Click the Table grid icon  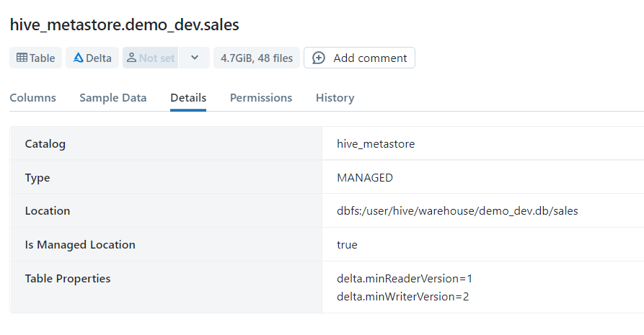click(x=22, y=58)
